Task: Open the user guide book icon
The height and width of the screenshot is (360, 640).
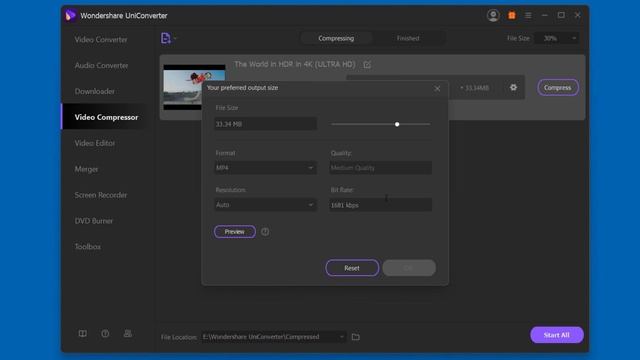Action: (x=82, y=334)
